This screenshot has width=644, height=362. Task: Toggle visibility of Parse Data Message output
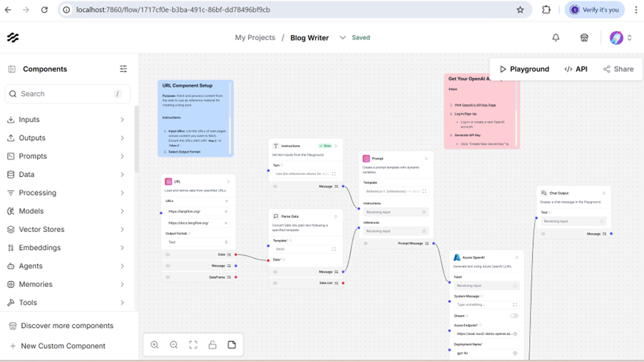(x=275, y=272)
